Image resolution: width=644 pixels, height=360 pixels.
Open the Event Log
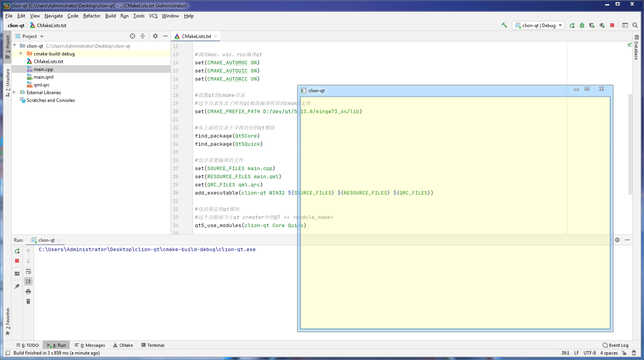tap(615, 345)
